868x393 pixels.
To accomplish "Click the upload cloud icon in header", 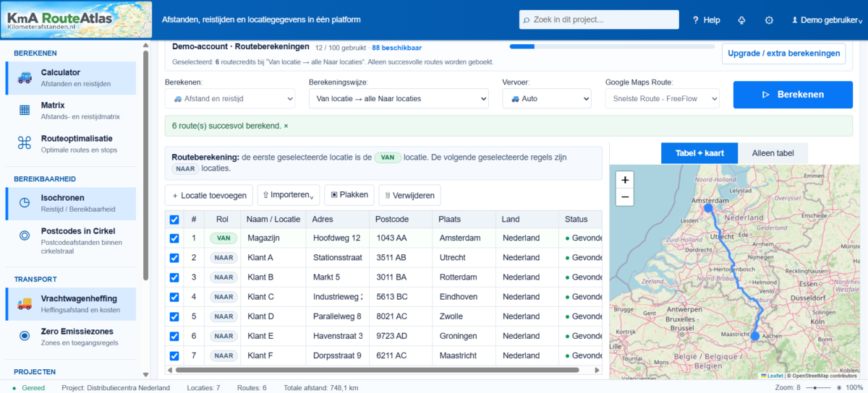I will 741,20.
